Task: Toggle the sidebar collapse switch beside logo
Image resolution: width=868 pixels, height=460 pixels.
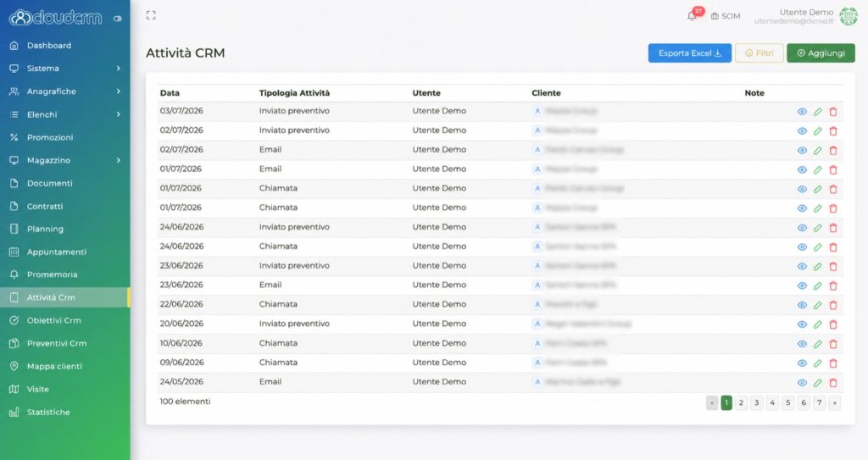Action: (x=117, y=19)
